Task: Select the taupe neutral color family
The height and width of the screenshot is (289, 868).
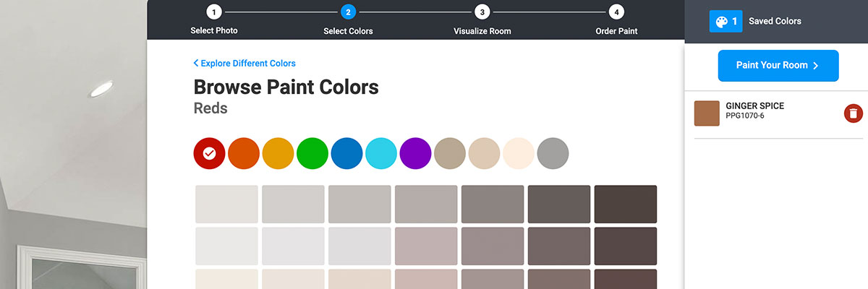Action: 450,153
